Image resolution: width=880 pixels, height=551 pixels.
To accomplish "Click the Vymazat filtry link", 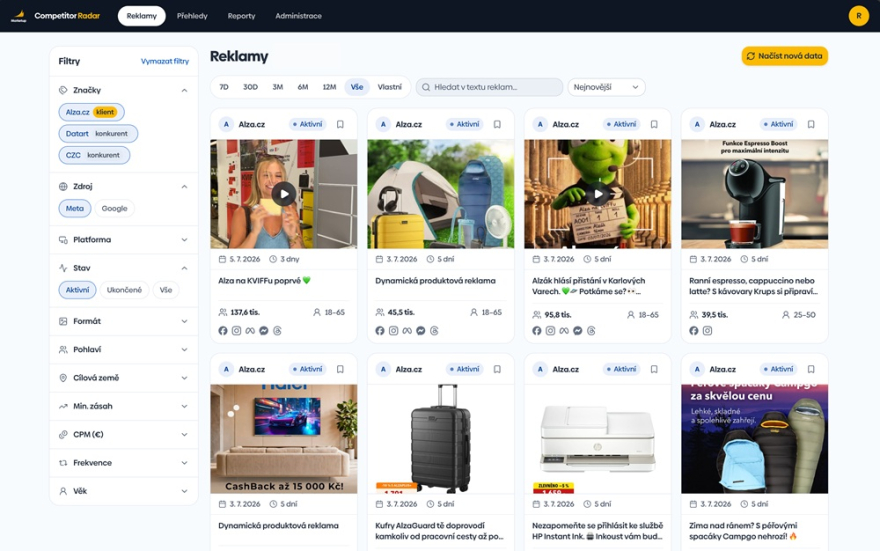I will (x=164, y=61).
